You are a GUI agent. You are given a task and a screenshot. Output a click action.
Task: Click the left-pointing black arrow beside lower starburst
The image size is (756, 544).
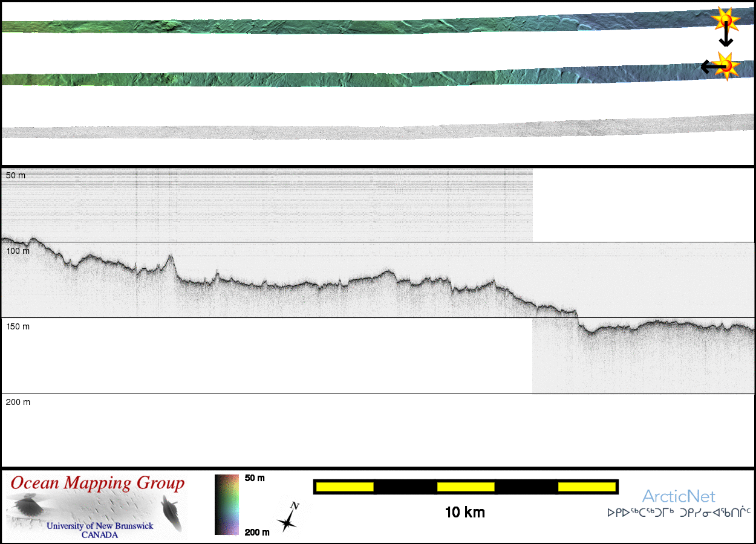709,66
